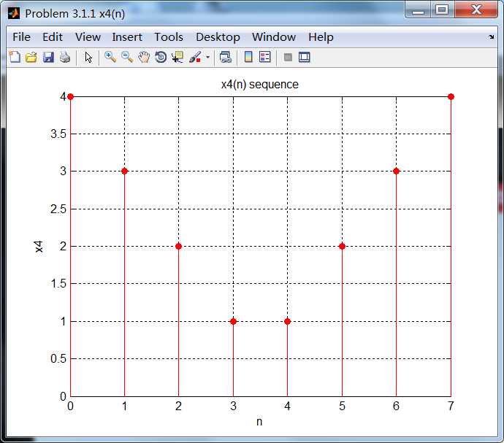
Task: Click the plot title 'x4(n) sequence'
Action: (x=260, y=85)
